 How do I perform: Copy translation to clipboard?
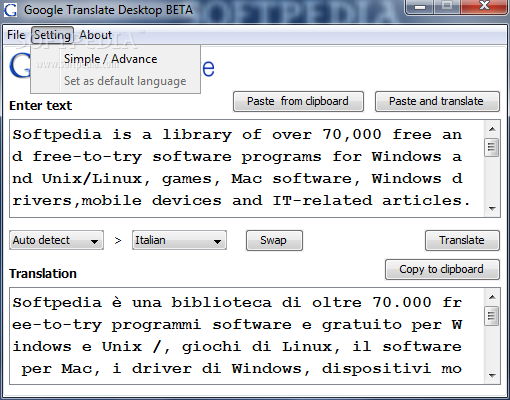442,269
